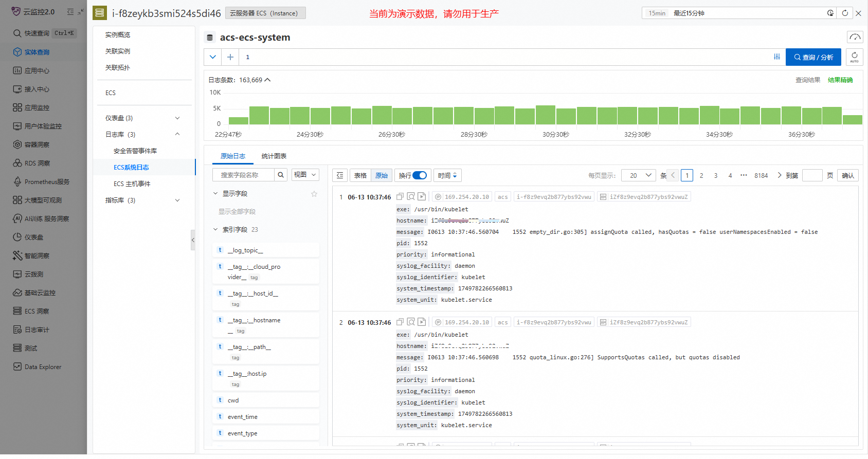Copy log entry 1 with copy icon

click(400, 196)
